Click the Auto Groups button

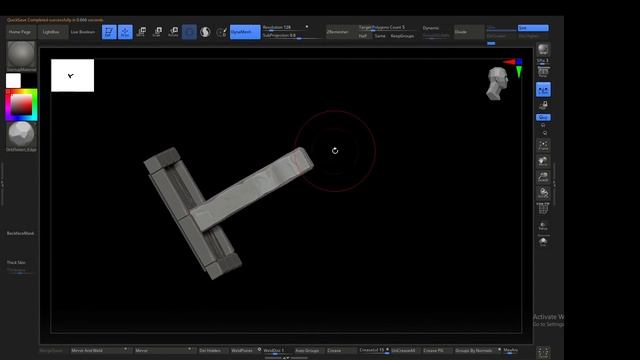[x=309, y=350]
